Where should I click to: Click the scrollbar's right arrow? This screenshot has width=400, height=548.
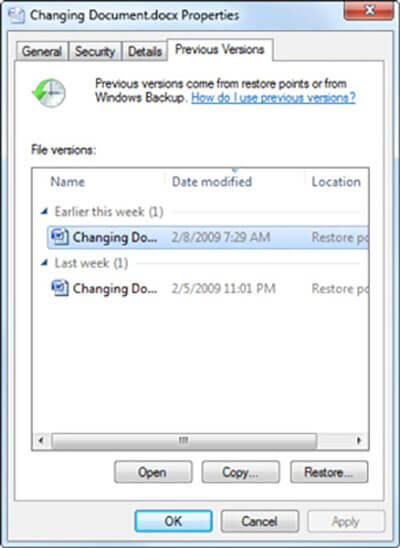point(359,440)
